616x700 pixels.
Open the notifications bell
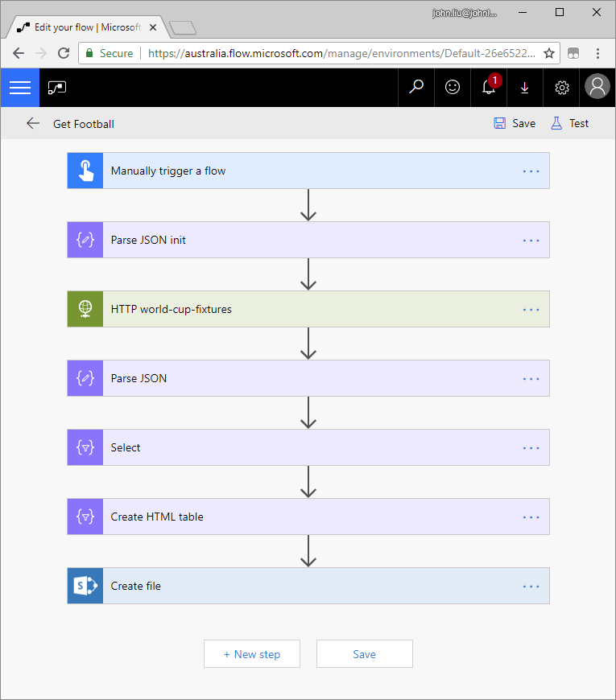[489, 88]
